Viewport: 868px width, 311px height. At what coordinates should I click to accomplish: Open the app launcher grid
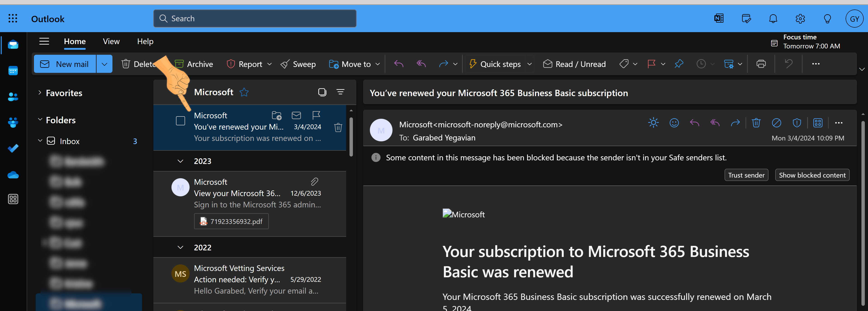tap(13, 19)
